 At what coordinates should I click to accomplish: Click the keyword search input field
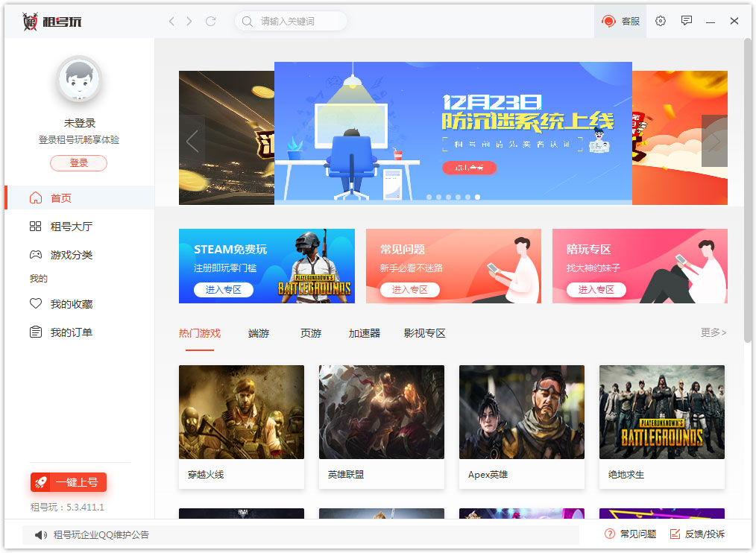(x=298, y=22)
